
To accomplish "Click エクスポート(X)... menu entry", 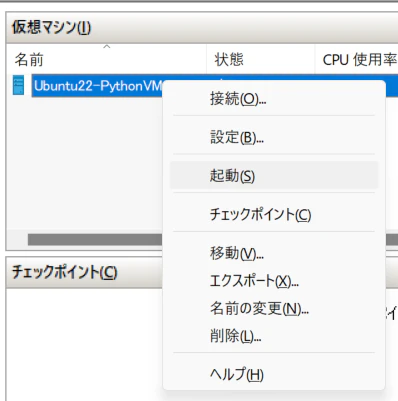I will (274, 281).
